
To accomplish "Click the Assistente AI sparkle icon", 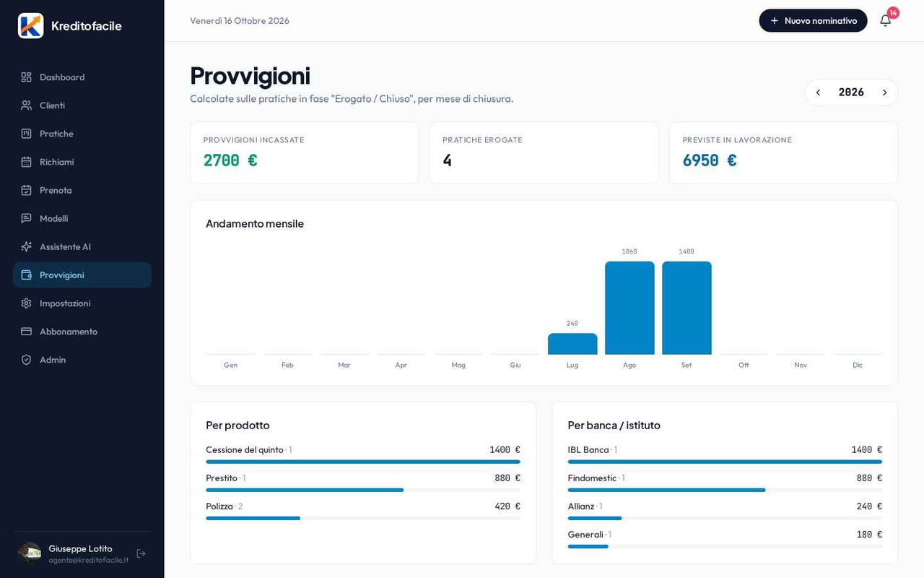I will pos(26,246).
